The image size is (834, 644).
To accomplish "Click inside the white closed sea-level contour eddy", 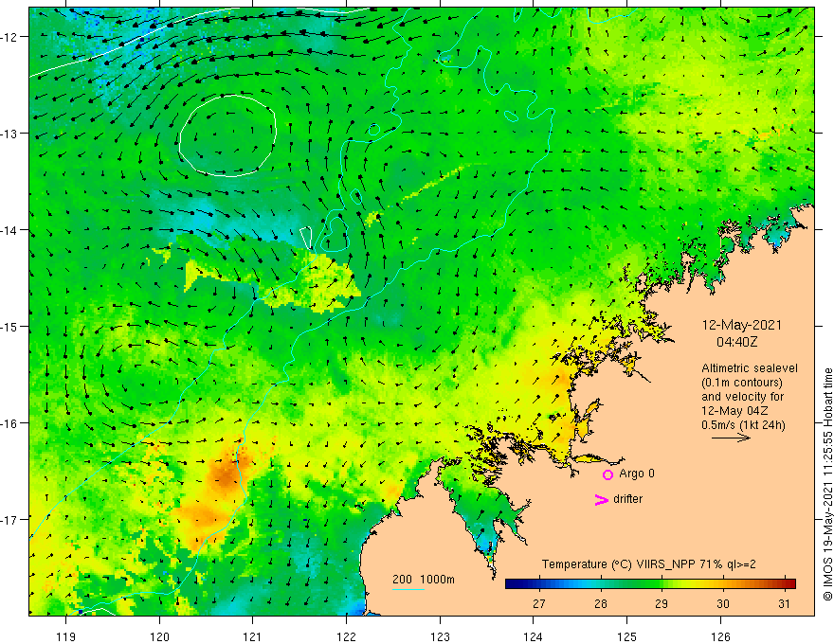I will tap(227, 135).
